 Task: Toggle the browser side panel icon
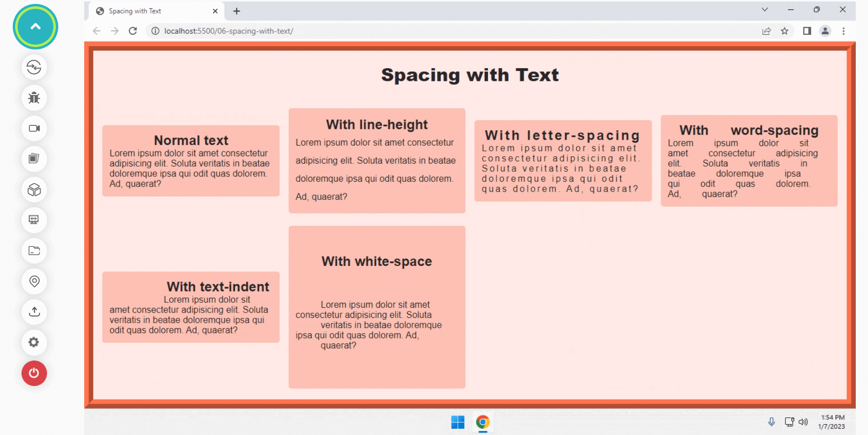coord(807,31)
